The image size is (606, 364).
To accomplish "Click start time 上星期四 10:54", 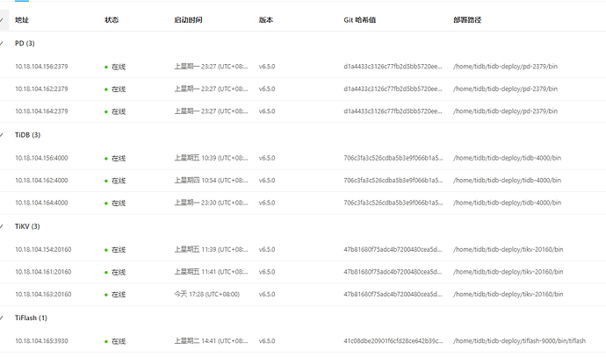I will point(211,181).
